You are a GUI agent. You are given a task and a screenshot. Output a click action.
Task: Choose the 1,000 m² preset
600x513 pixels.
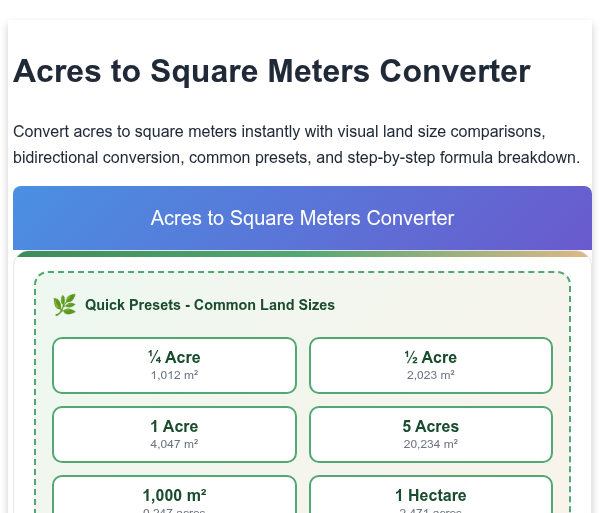[x=174, y=495]
